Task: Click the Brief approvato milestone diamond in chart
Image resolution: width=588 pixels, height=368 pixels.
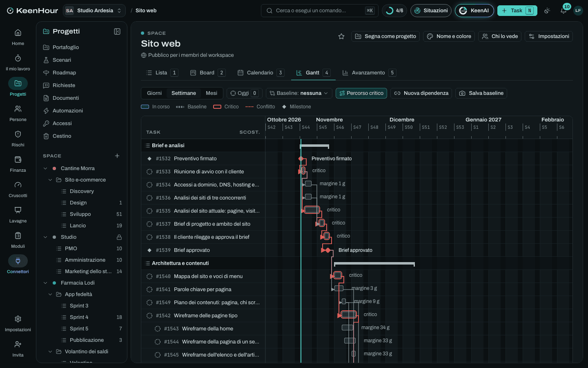Action: 328,250
